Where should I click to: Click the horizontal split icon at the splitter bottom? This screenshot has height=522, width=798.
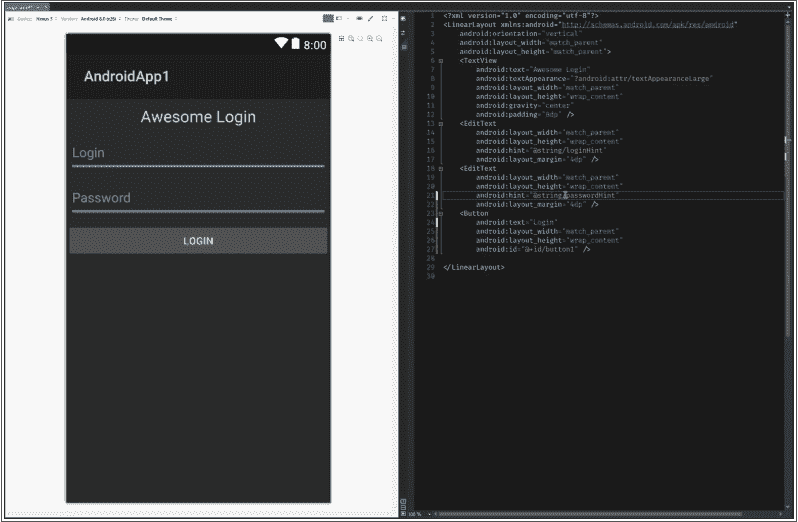tap(403, 507)
